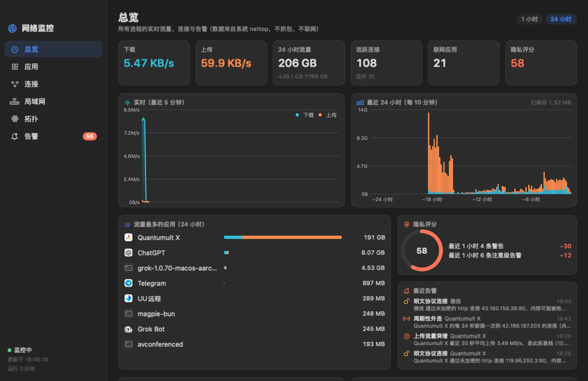Click the 隐私评分 58 summary card
This screenshot has height=381, width=588.
[541, 63]
